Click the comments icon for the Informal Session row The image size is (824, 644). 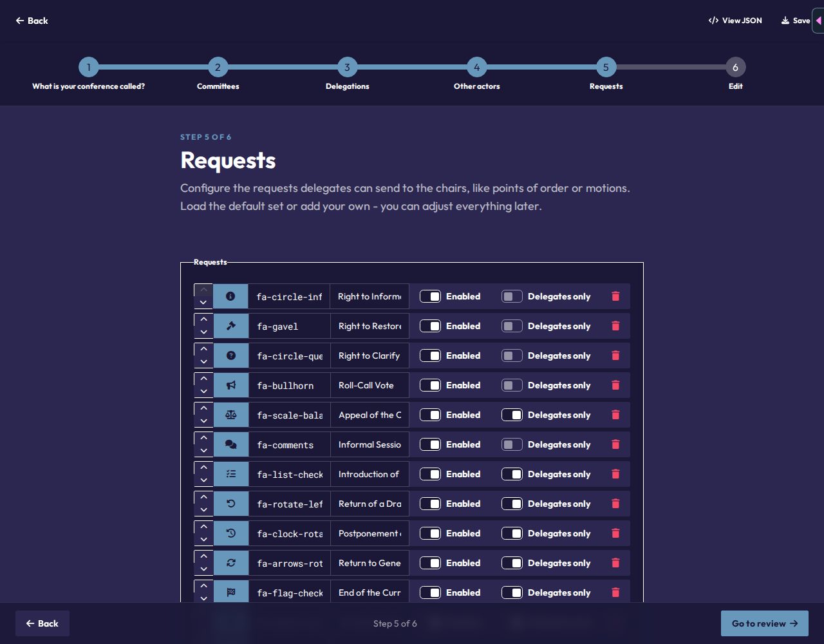click(230, 444)
